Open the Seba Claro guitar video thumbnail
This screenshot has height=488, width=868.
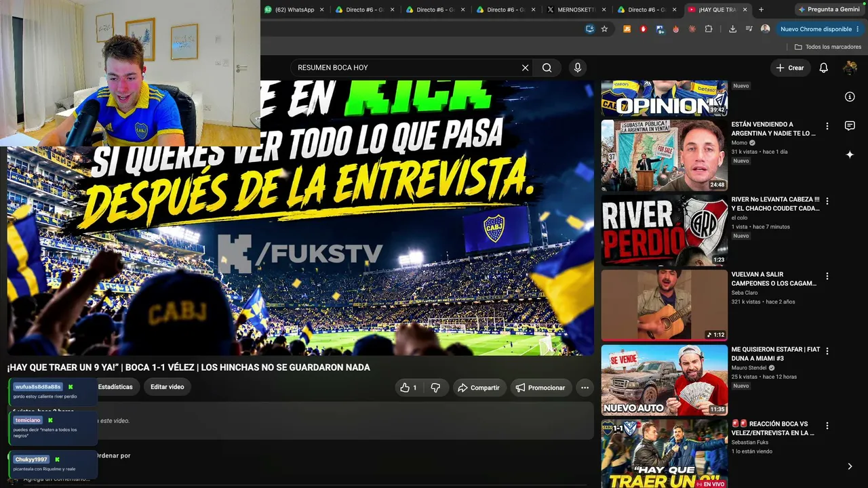664,306
